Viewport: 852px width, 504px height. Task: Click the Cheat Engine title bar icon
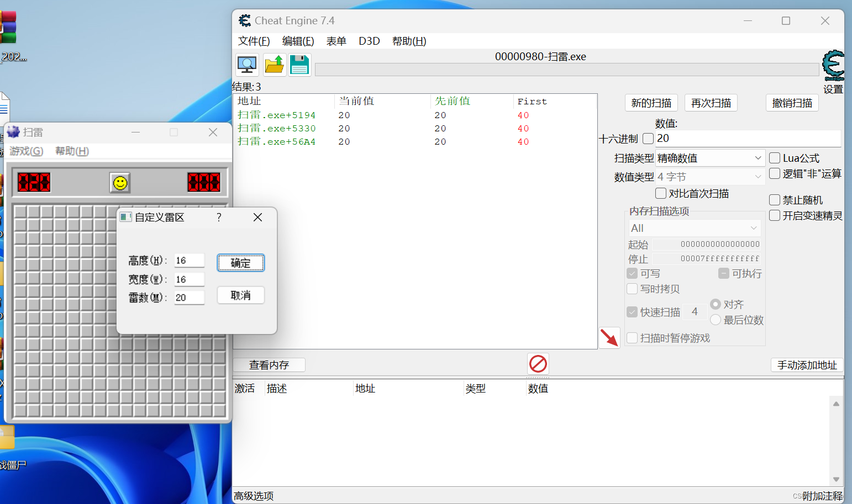coord(245,20)
